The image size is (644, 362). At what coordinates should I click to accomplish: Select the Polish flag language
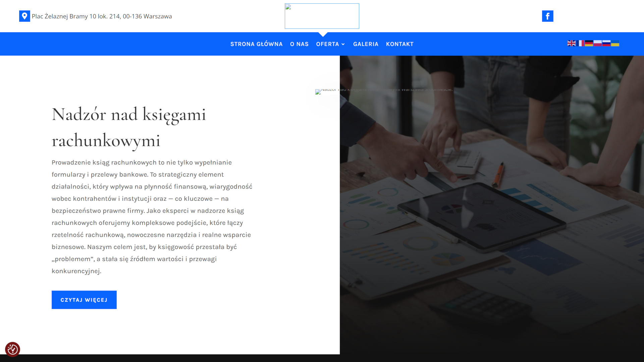click(x=598, y=43)
